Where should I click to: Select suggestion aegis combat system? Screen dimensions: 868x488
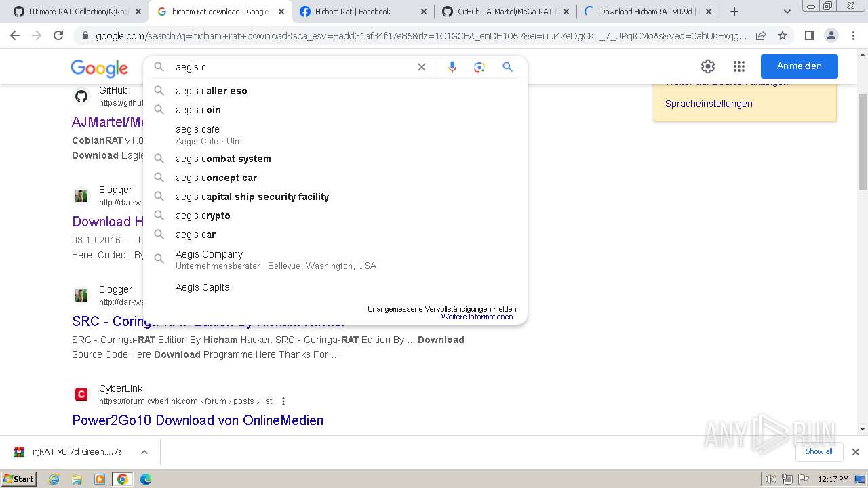click(335, 159)
